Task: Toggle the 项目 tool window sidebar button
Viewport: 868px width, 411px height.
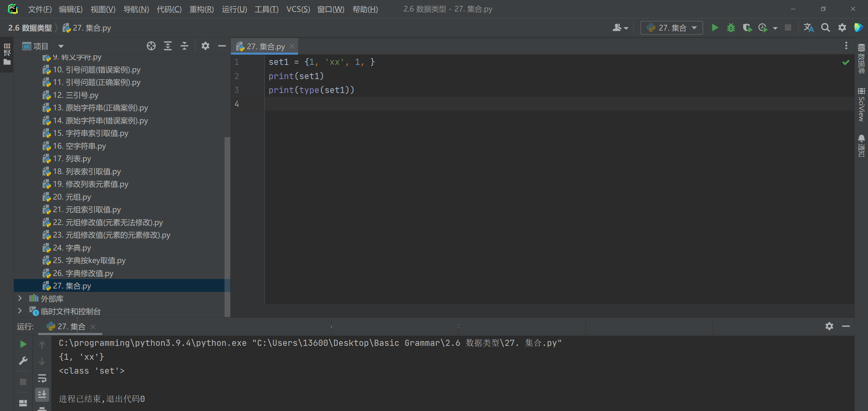Action: (x=7, y=54)
